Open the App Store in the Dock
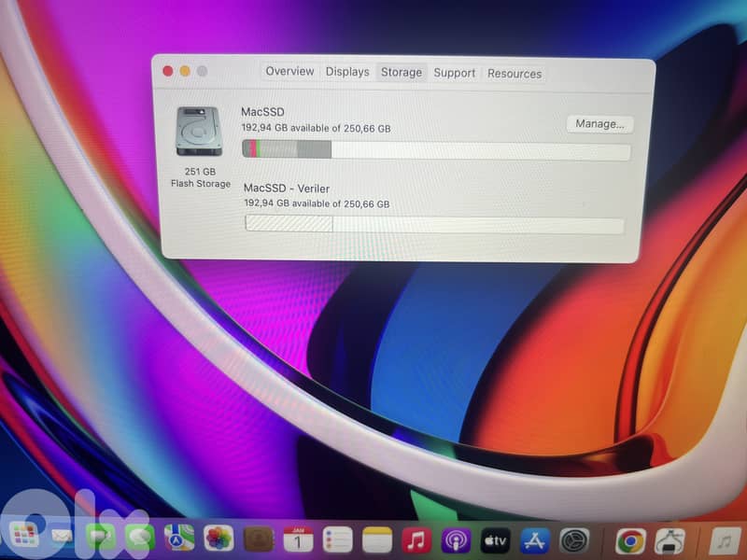 click(534, 541)
